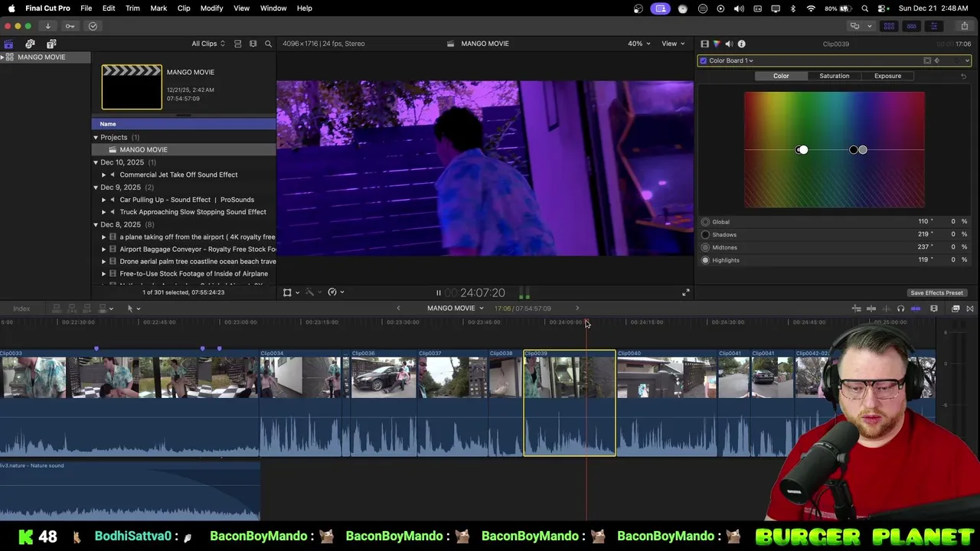Open the Effects browser icon
The image size is (980, 551).
tap(955, 308)
